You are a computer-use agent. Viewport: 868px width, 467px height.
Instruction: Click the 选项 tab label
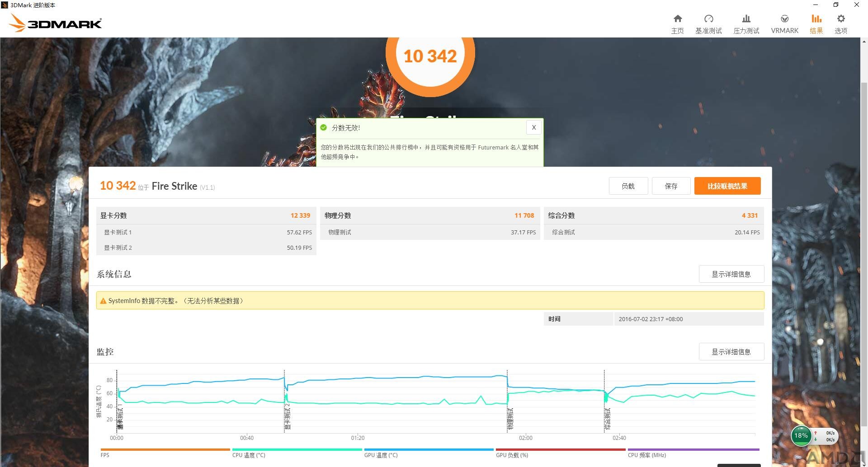click(840, 31)
